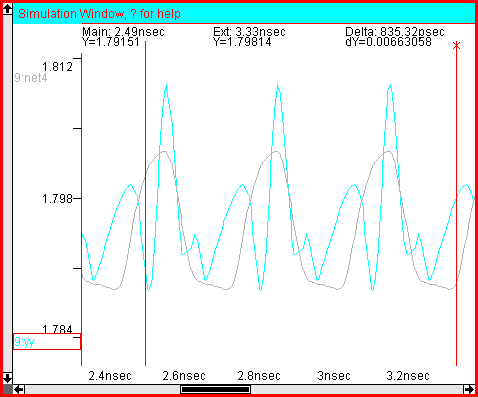Click the 'Simulation Window, ? for help' title
Screen dimensions: 478x397
click(x=99, y=14)
